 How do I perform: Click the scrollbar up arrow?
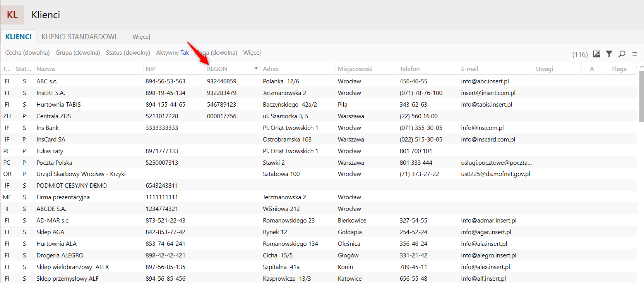(x=642, y=67)
